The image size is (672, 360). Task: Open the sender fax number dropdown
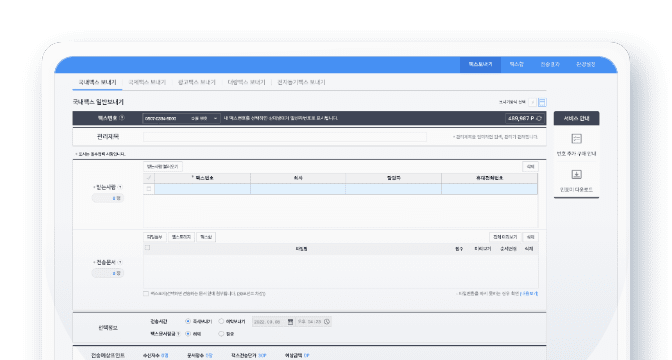point(181,118)
